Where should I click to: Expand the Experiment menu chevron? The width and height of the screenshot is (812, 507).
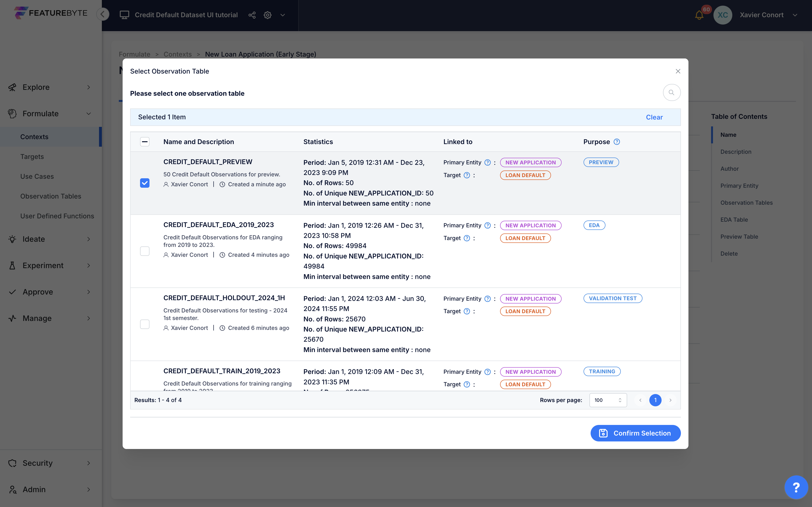tap(88, 266)
